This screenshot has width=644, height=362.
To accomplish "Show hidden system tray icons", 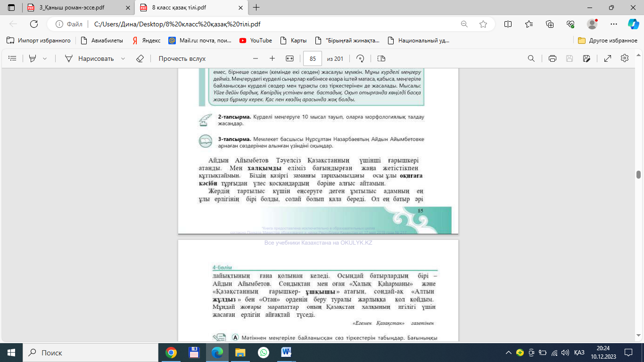I will [508, 353].
